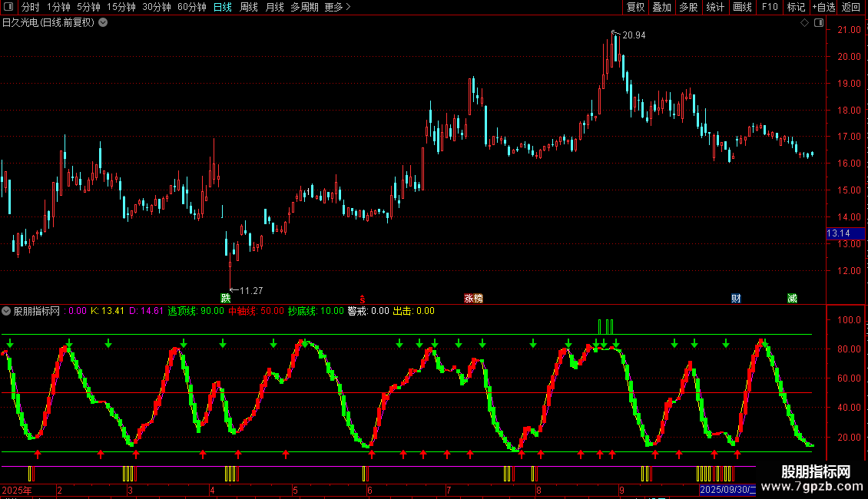
Task: Open the 多股 multi-stock view
Action: [688, 7]
